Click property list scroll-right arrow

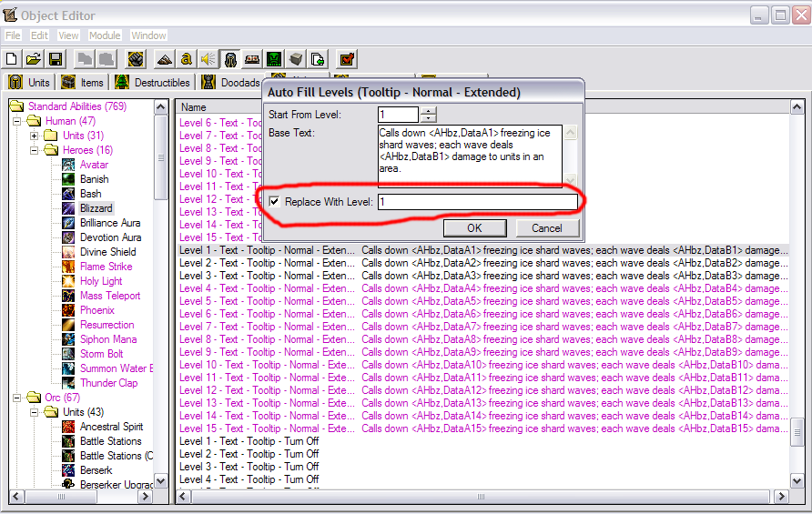pyautogui.click(x=781, y=497)
